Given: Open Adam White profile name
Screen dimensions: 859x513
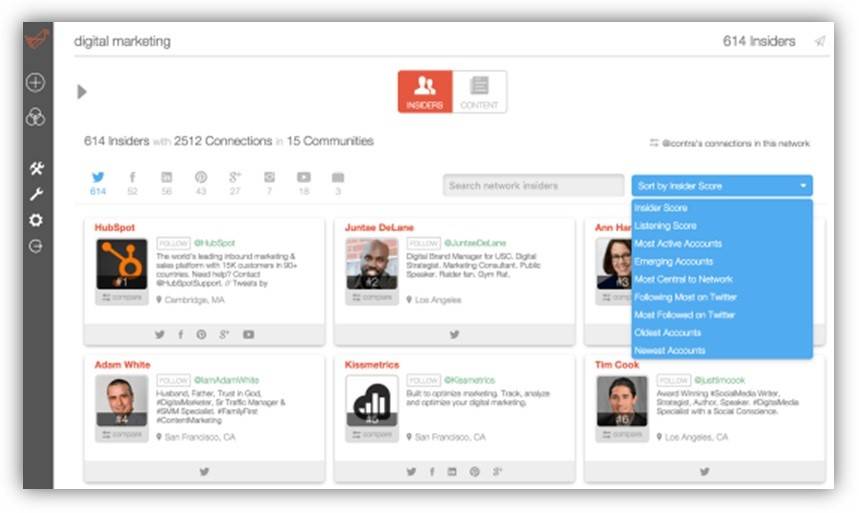Looking at the screenshot, I should 122,364.
